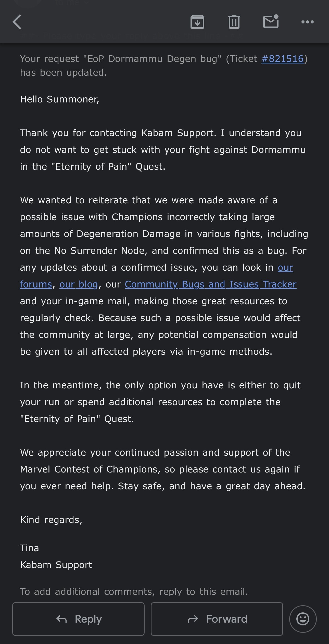Expand recipient details next to "to me"
The image size is (329, 644).
[x=87, y=3]
